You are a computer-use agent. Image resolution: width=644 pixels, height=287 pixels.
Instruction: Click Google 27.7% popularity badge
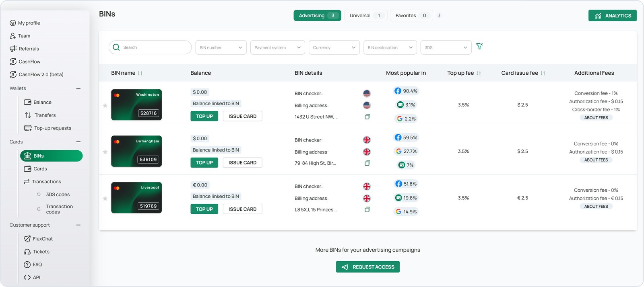pyautogui.click(x=406, y=151)
